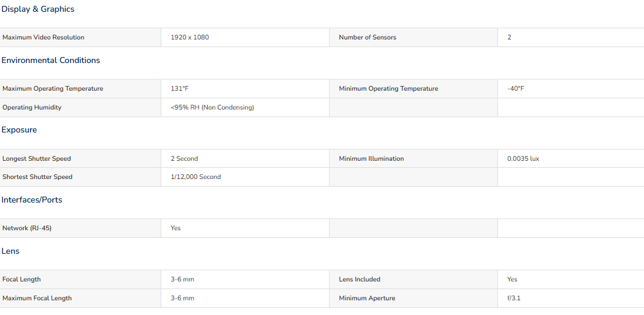Click the Interfaces/Ports section heading

pyautogui.click(x=32, y=200)
